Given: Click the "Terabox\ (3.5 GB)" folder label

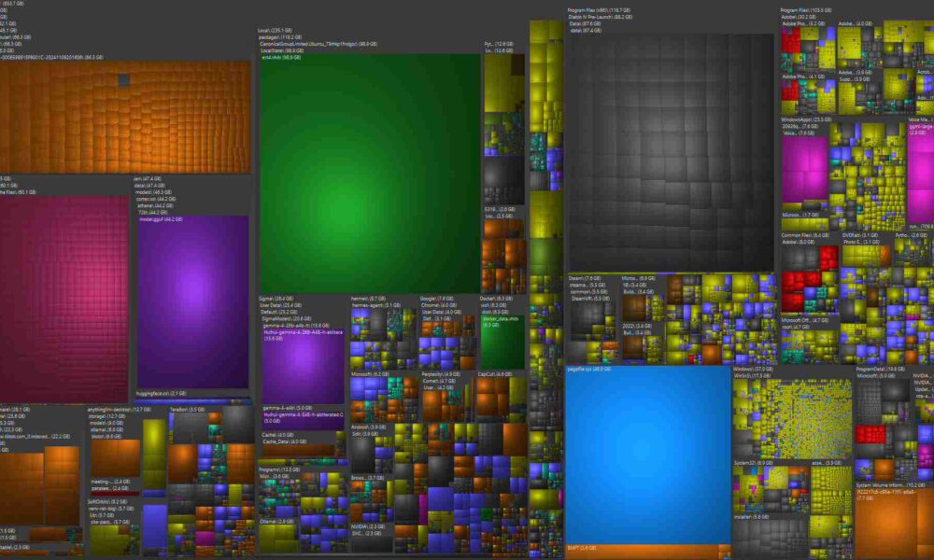Looking at the screenshot, I should [x=188, y=410].
